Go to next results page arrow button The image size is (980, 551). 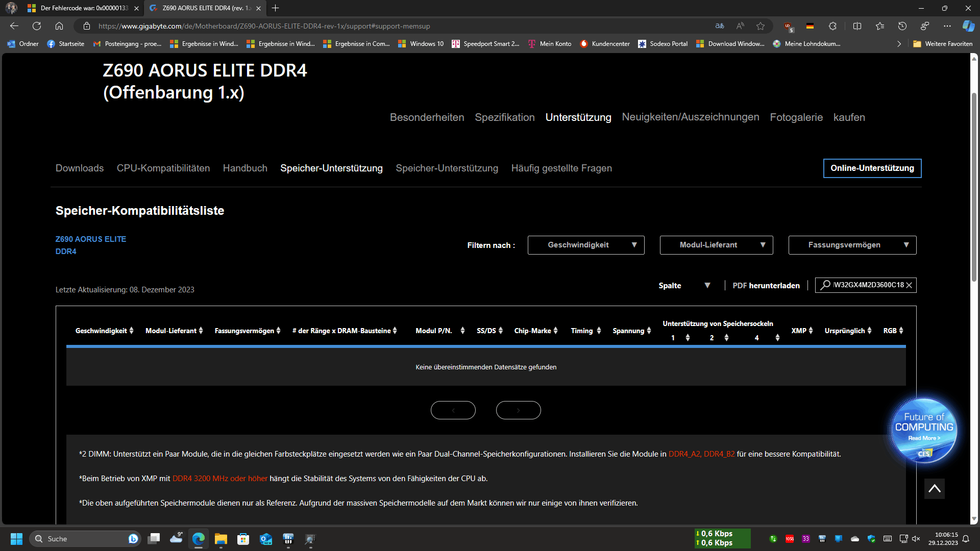tap(519, 410)
